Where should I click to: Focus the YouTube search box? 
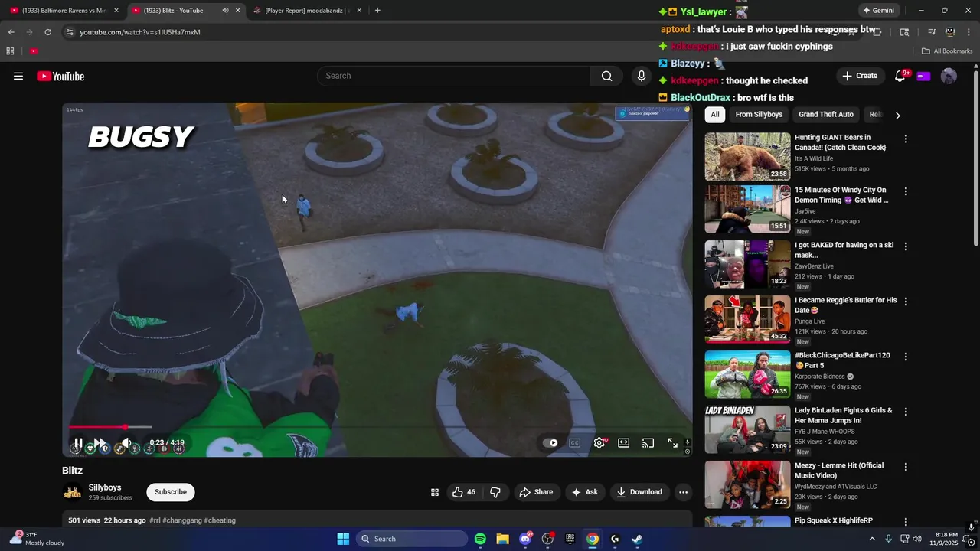click(x=453, y=76)
